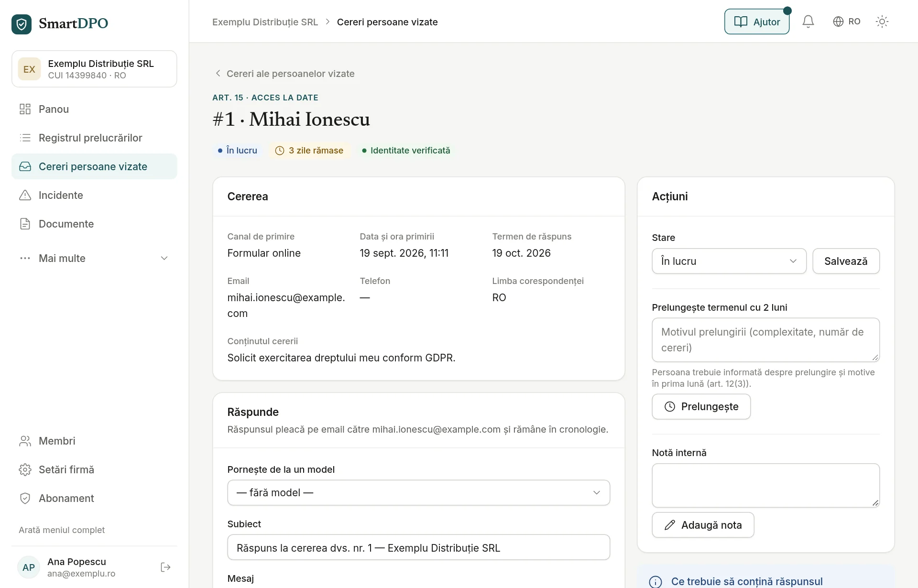Click the info icon near Ce trebuie să conțină răspunsul
Screen dimensions: 918x588
[656, 581]
